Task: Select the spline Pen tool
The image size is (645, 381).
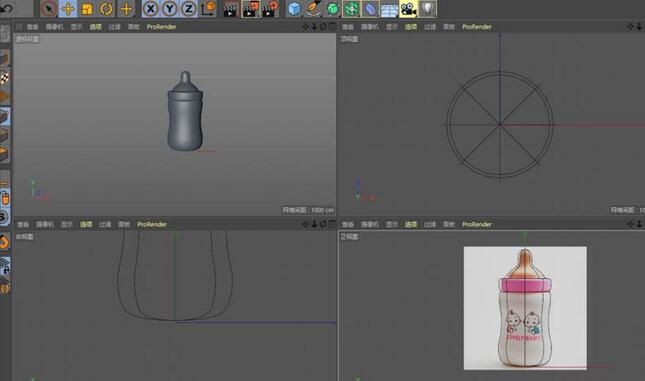Action: 313,9
